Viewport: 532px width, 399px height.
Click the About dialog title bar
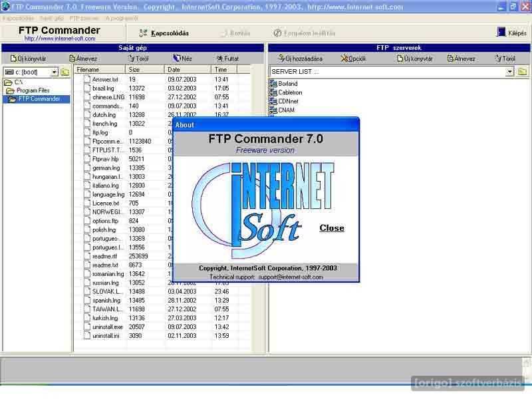point(266,125)
